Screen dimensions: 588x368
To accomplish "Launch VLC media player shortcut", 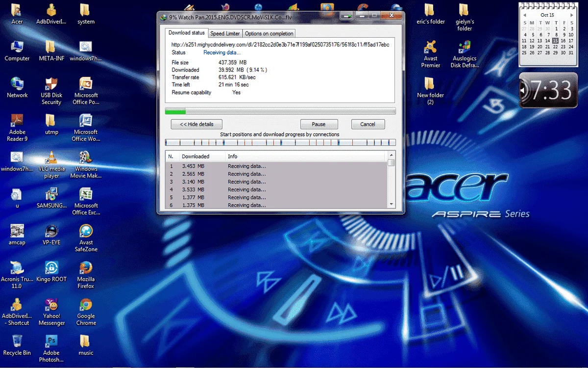I will 51,165.
